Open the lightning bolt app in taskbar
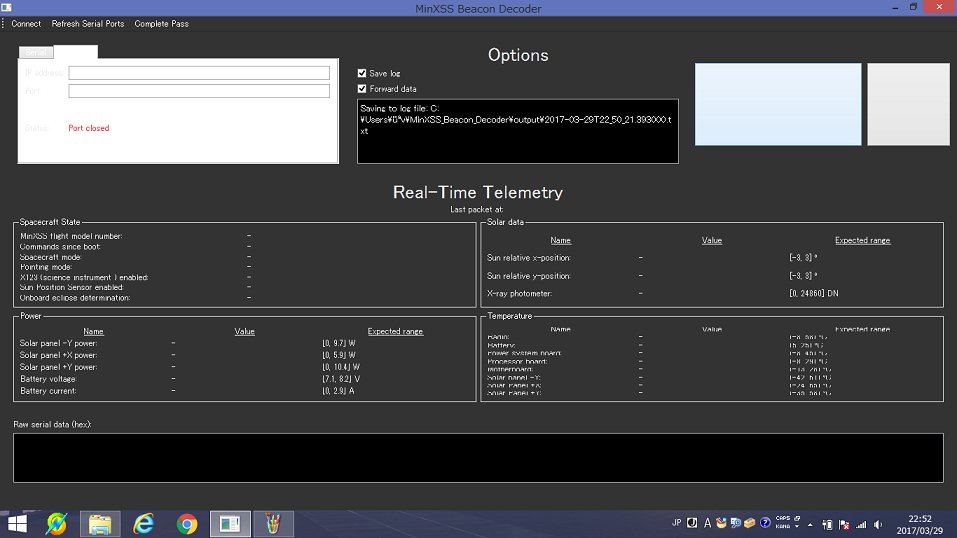 (57, 524)
